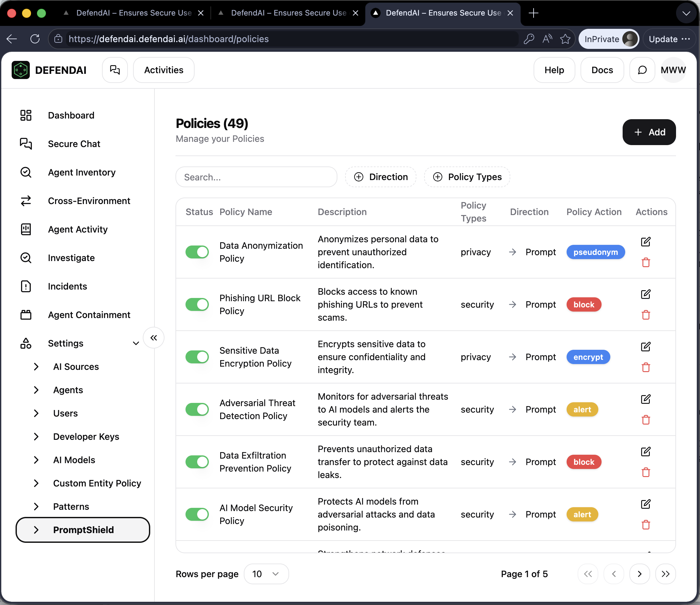700x605 pixels.
Task: Open the chat icon button beside Activities
Action: [x=115, y=70]
